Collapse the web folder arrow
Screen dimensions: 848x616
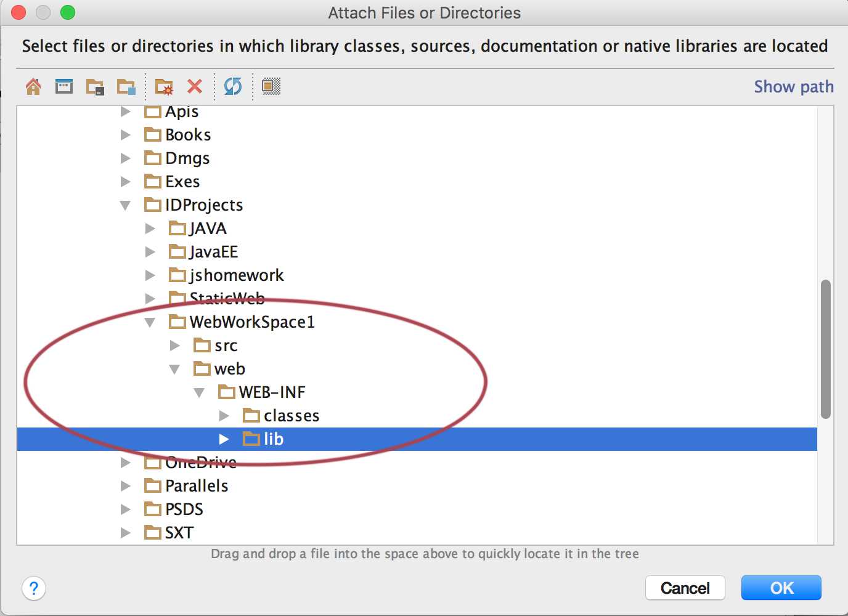(174, 369)
